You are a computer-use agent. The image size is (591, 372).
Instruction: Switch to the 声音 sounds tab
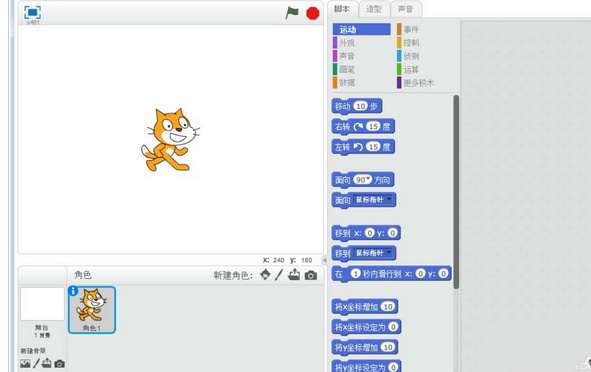pos(406,9)
